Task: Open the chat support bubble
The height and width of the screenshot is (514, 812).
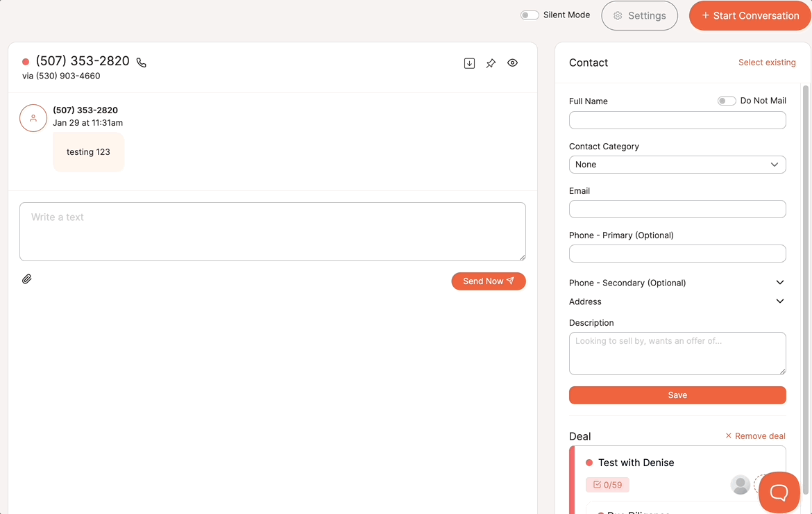Action: coord(779,492)
